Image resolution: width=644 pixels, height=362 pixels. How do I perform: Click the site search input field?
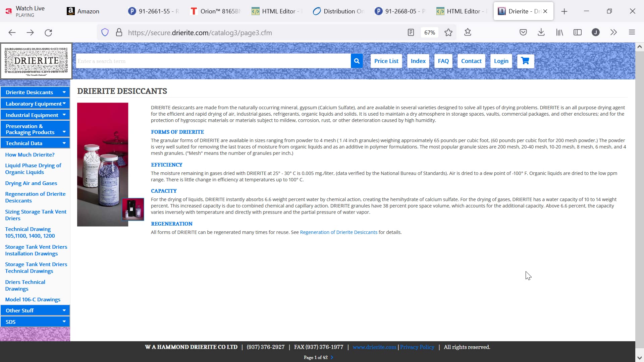click(213, 61)
